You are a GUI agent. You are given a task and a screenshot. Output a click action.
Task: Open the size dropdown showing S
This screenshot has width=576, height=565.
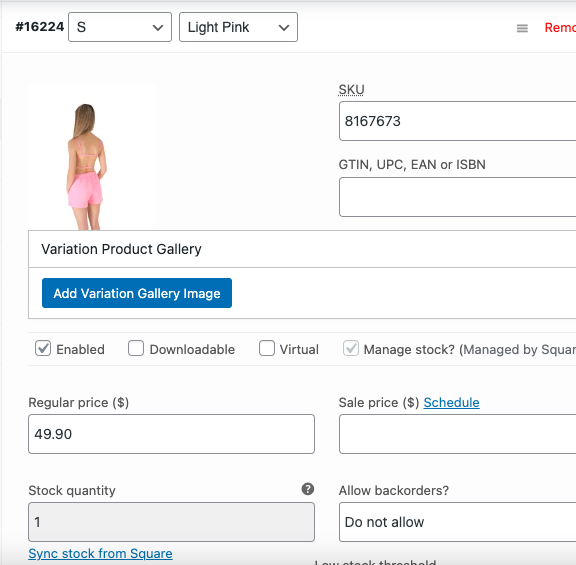click(x=120, y=27)
